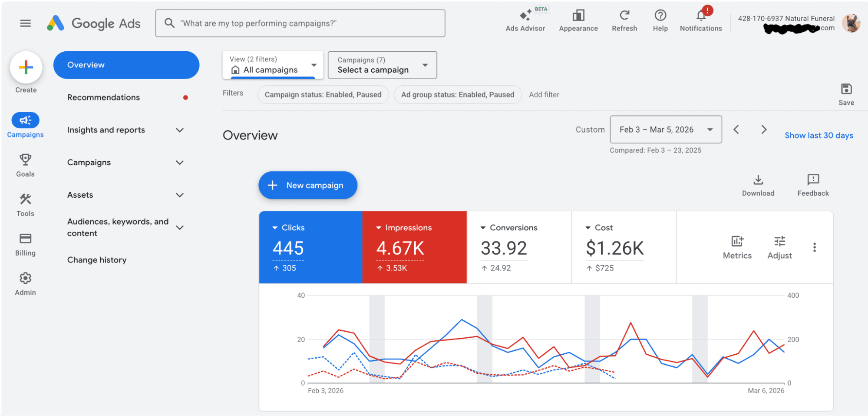Click the Google Ads search bar
This screenshot has height=416, width=868.
pyautogui.click(x=300, y=23)
